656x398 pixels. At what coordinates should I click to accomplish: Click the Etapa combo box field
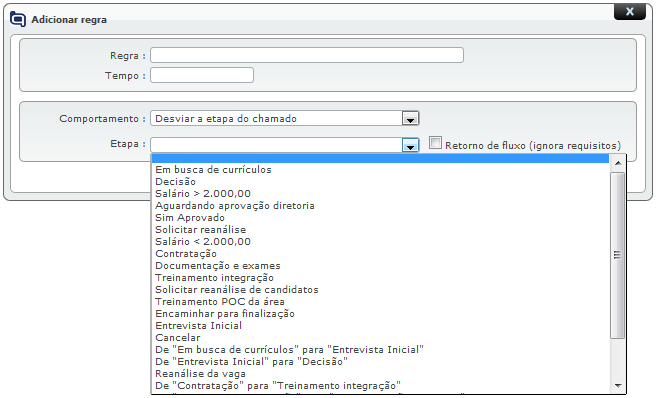click(x=284, y=145)
